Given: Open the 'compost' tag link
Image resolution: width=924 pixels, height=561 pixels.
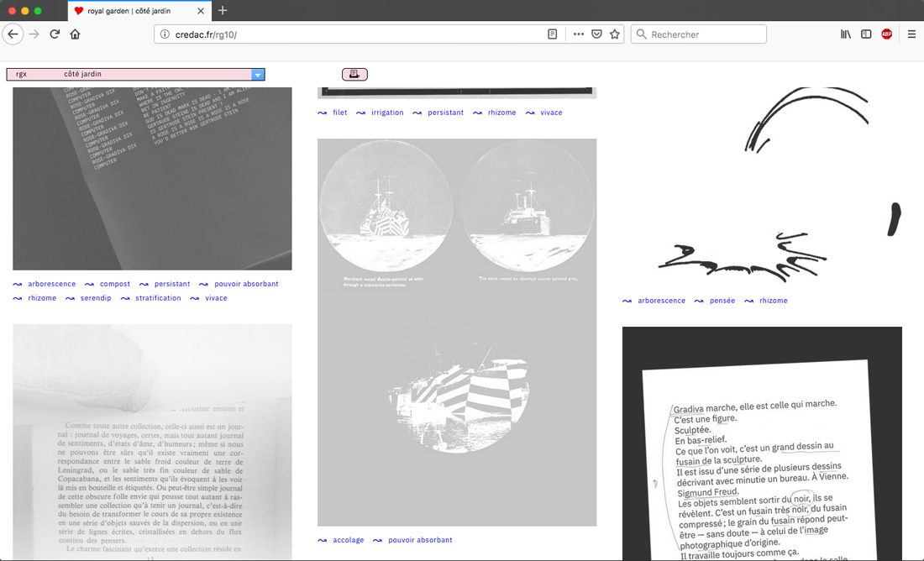Looking at the screenshot, I should (115, 284).
